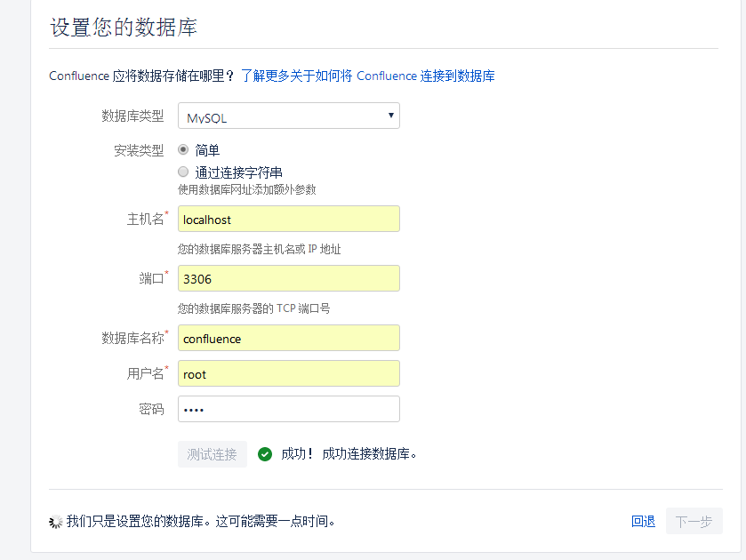746x560 pixels.
Task: Click the loading spinner icon
Action: pyautogui.click(x=56, y=522)
